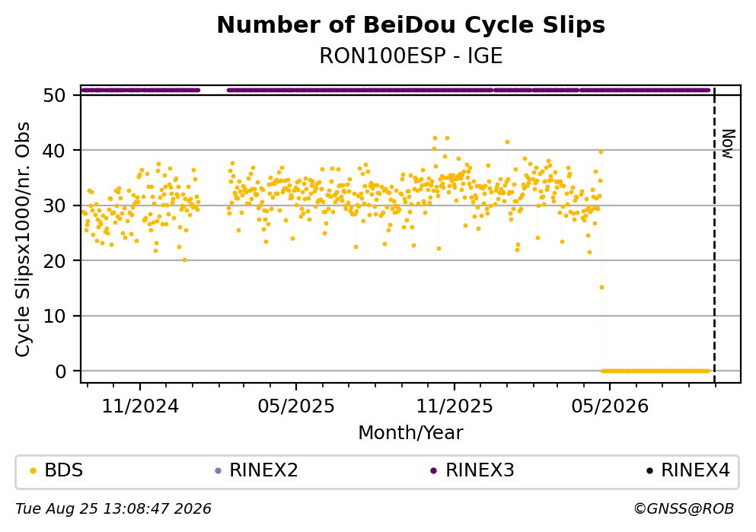Click the RON100ESP - IGE subtitle

411,56
